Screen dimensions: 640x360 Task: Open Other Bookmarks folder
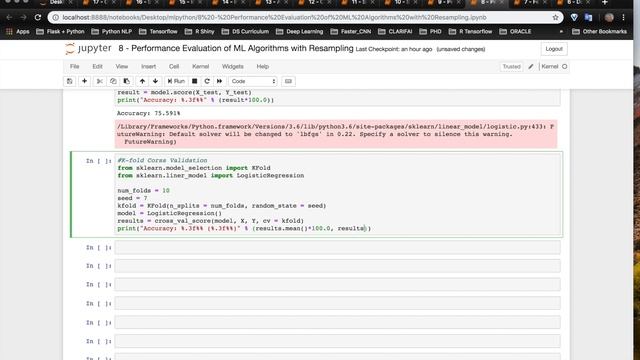[x=599, y=31]
